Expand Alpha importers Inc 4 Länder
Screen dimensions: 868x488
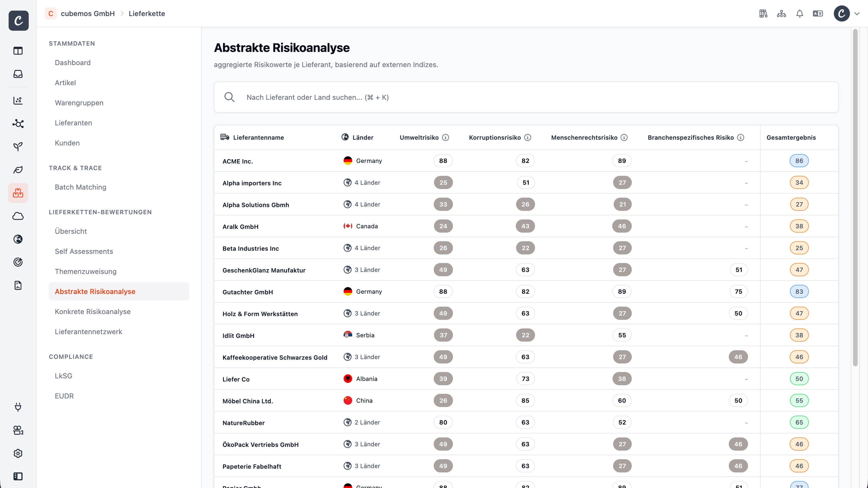click(362, 183)
